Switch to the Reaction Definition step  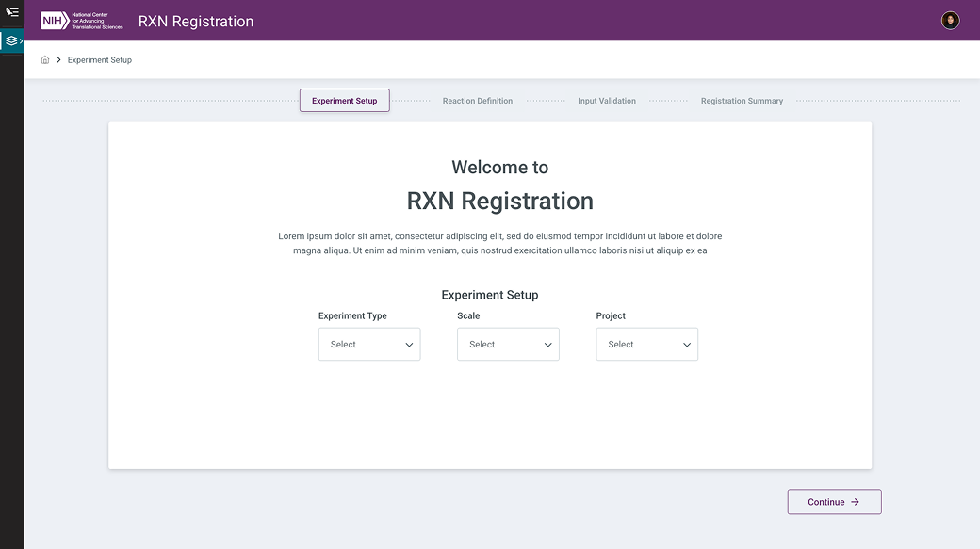pyautogui.click(x=478, y=101)
